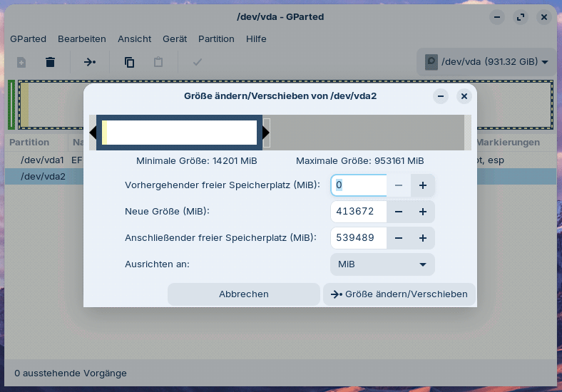Viewport: 562px width, 392px height.
Task: Increase Vorhergehender freier Speicherplatz with plus
Action: (423, 185)
